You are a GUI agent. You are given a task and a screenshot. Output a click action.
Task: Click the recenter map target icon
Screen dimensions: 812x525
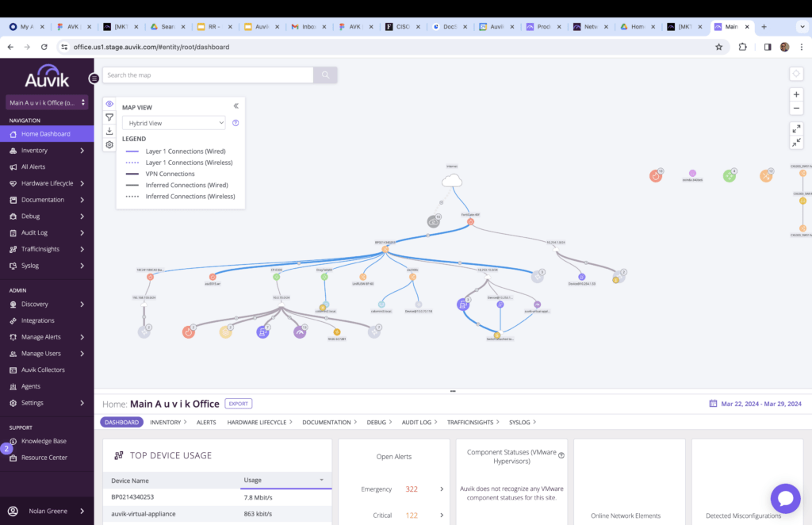[796, 74]
